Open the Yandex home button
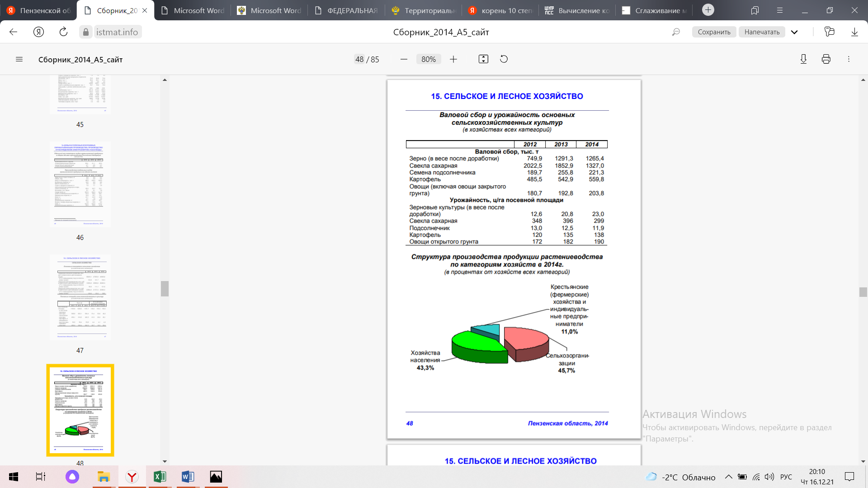 tap(38, 32)
